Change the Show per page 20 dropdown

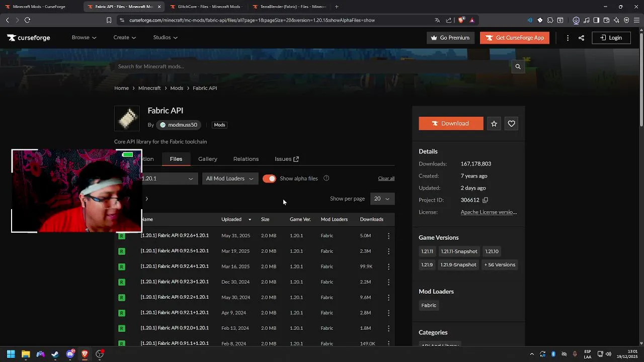click(382, 199)
